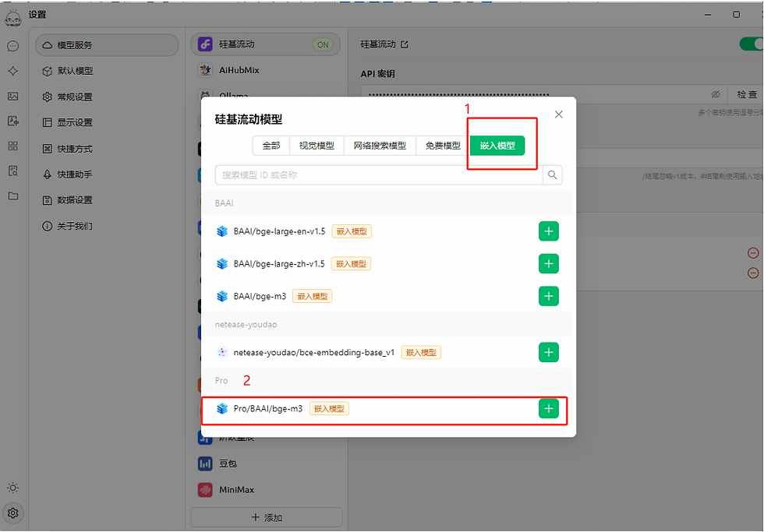This screenshot has width=764, height=532.
Task: Add the BAAI/bge-large-en-v1.5 model
Action: [548, 231]
